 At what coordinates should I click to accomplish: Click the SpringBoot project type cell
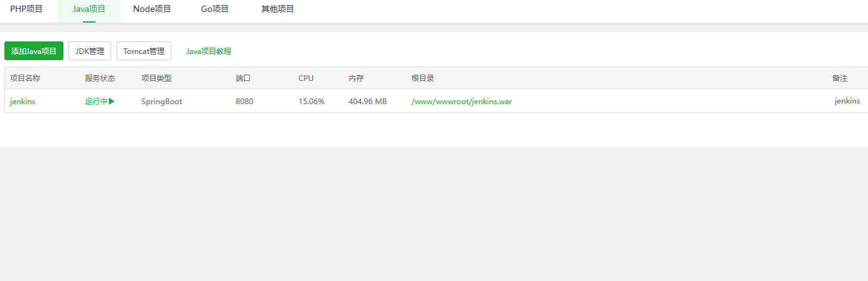click(162, 101)
